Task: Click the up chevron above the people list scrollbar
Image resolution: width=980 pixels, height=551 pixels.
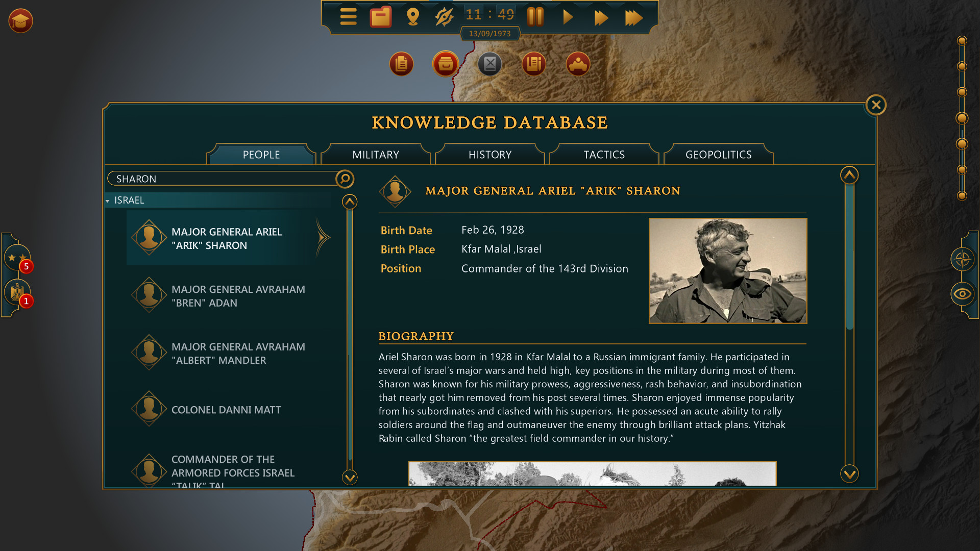Action: pos(349,202)
